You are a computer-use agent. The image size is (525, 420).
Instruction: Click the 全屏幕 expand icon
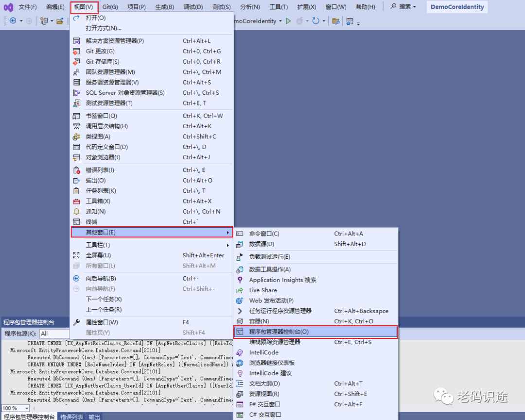76,255
